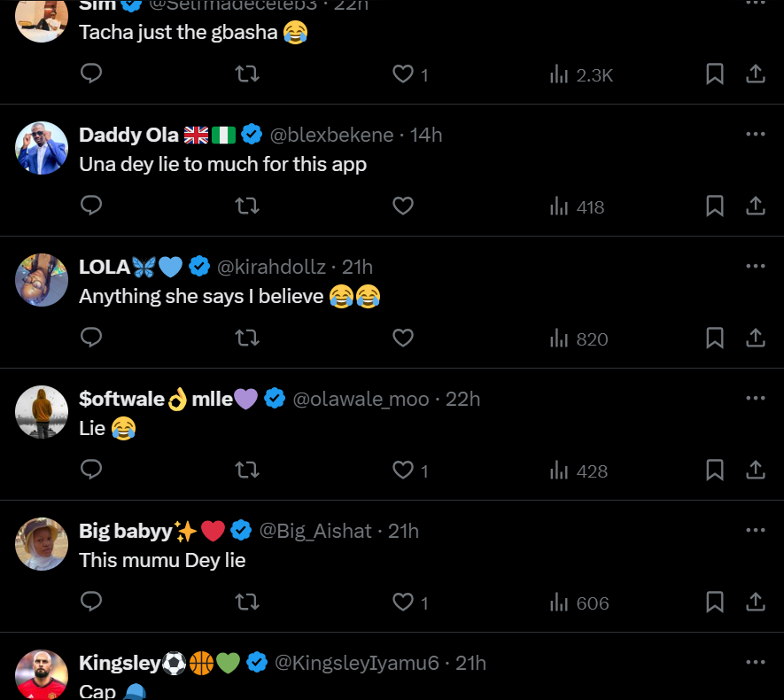
Task: Like LOLA's "Anything she says I believe" reply
Action: pos(403,338)
